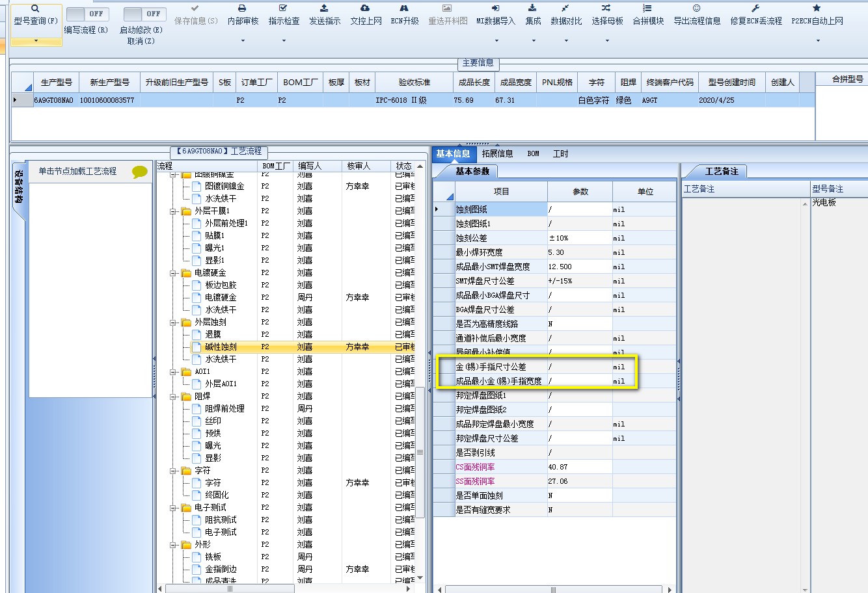
Task: Click 导出流程信息 smiley icon
Action: pyautogui.click(x=696, y=8)
